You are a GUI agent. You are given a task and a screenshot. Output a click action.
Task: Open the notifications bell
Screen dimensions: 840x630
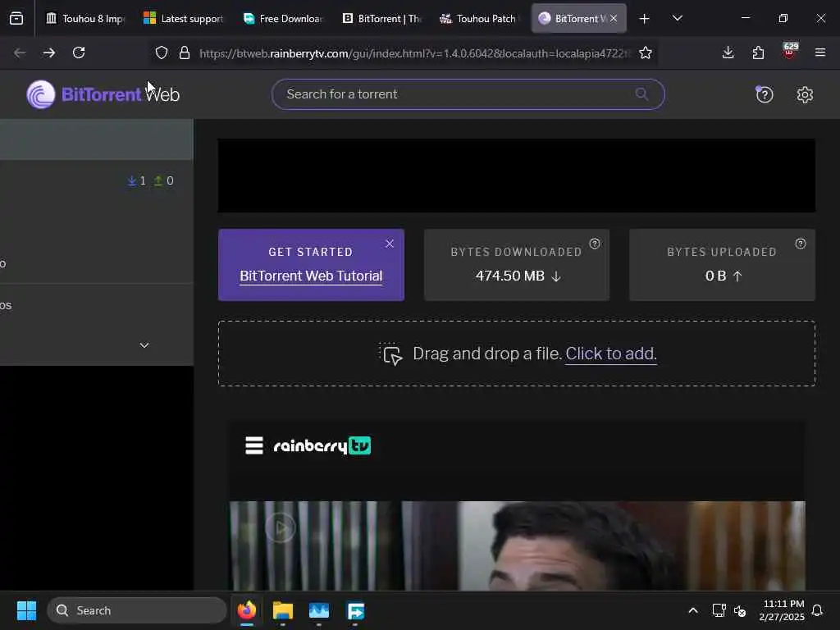pyautogui.click(x=818, y=610)
